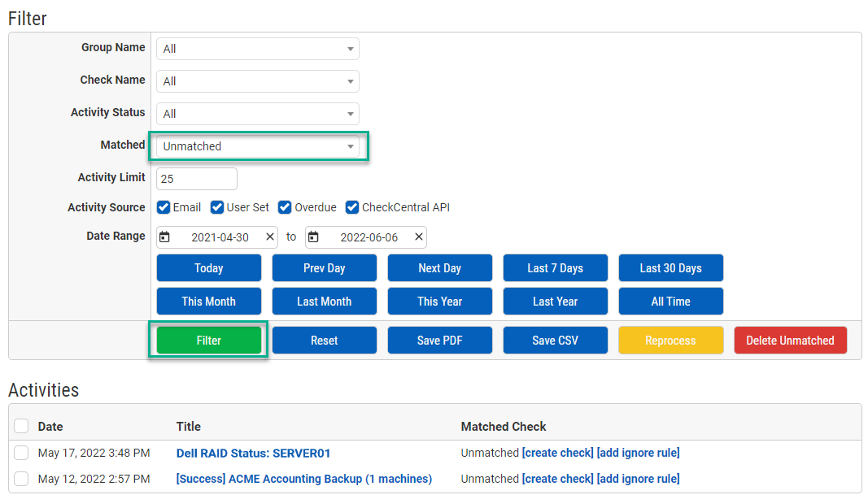Image resolution: width=868 pixels, height=495 pixels.
Task: Open the Dell RAID Status: SERVER01 activity
Action: tap(253, 453)
